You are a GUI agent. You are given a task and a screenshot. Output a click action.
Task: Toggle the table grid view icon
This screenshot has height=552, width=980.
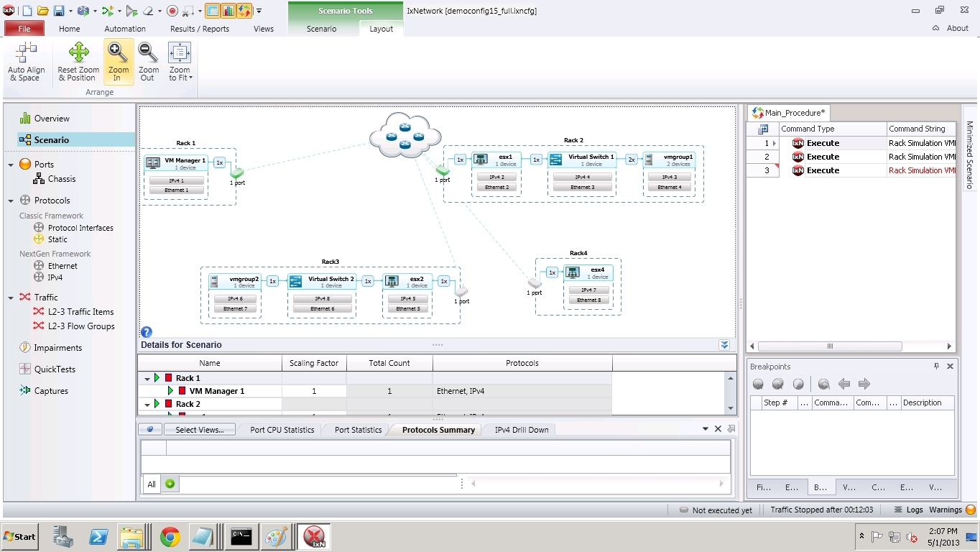(213, 11)
